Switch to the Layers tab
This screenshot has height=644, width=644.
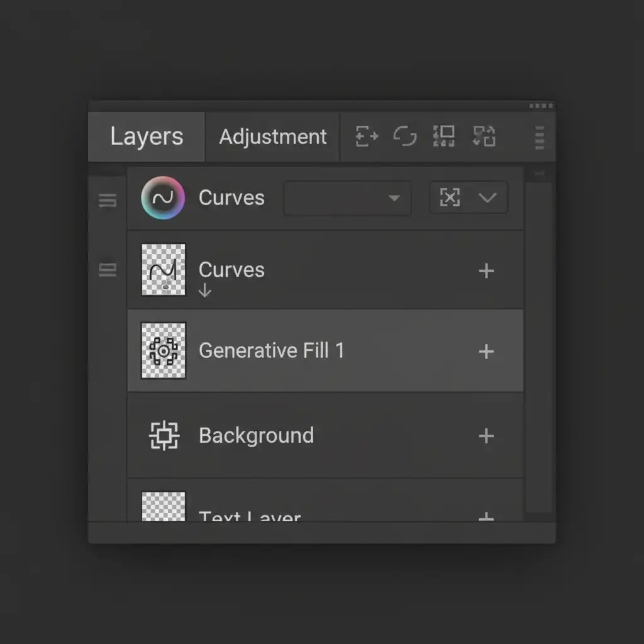click(x=147, y=136)
